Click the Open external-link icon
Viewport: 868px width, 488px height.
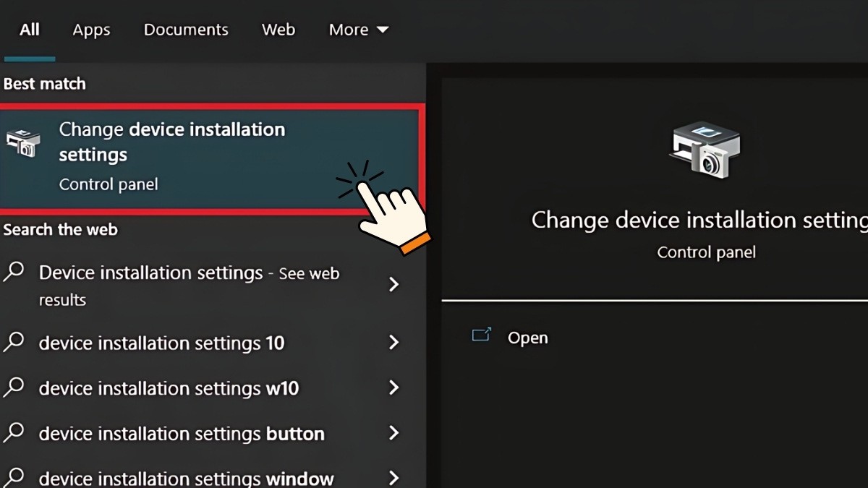tap(480, 336)
